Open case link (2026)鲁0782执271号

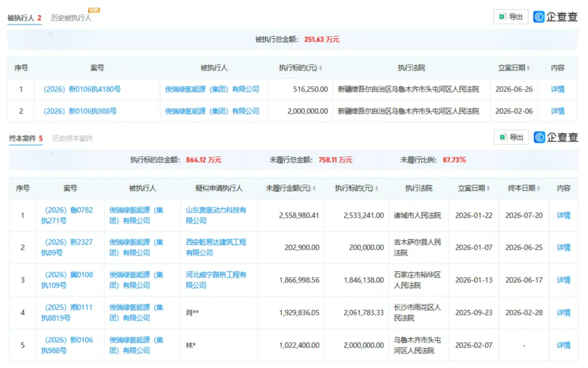pos(67,215)
